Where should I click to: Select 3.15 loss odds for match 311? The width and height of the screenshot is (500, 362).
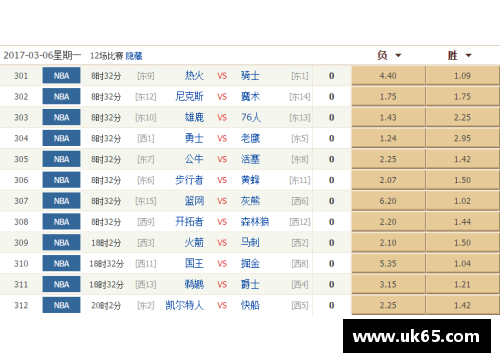pyautogui.click(x=388, y=284)
